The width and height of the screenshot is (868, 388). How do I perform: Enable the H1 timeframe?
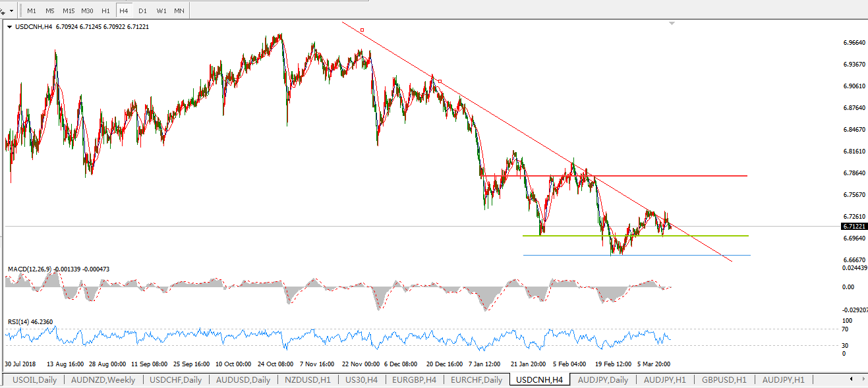105,11
